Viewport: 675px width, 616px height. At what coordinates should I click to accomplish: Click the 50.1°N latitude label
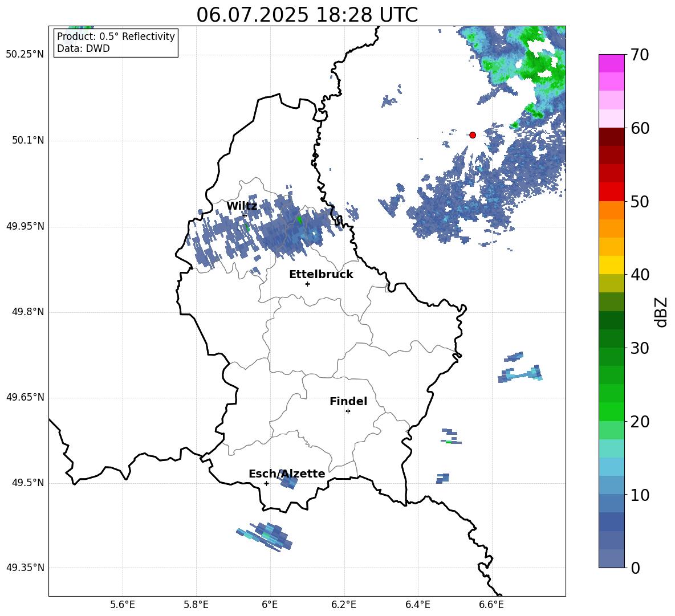pos(28,140)
